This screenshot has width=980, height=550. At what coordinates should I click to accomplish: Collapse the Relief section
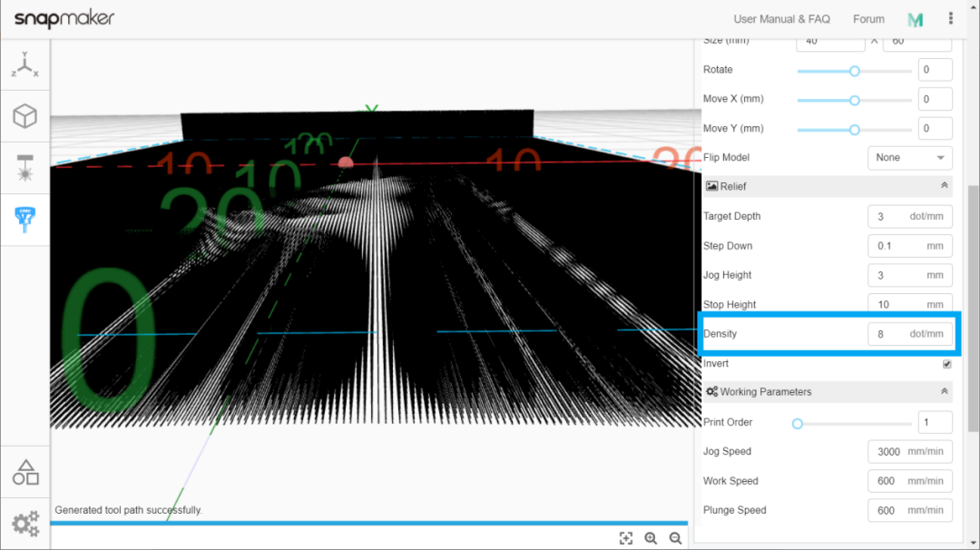pos(944,186)
